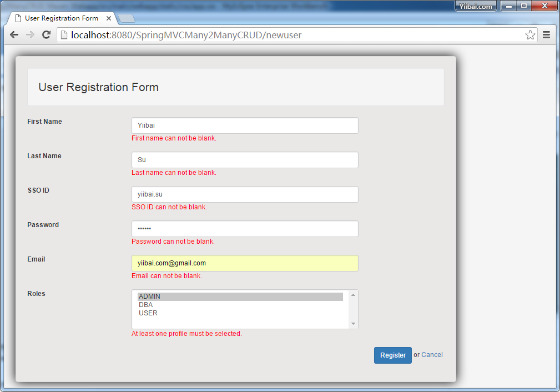Click into the Password field
The width and height of the screenshot is (560, 392).
tap(245, 229)
